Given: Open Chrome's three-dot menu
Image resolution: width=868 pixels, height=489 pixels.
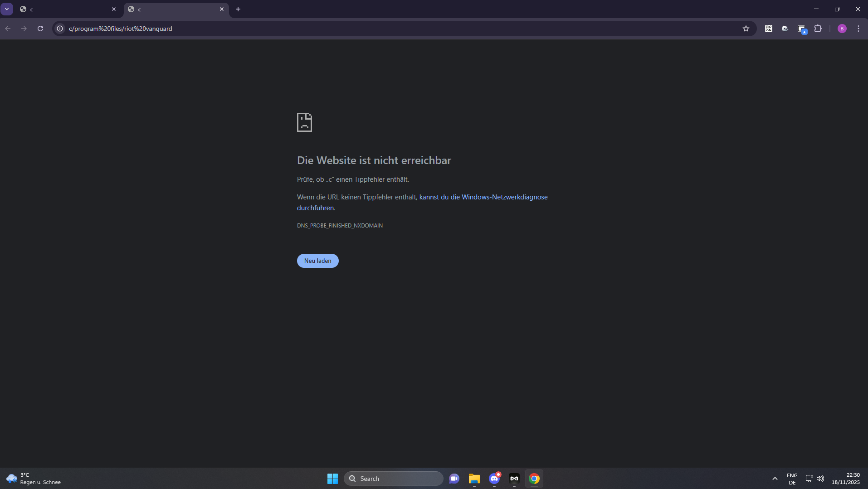Looking at the screenshot, I should (x=858, y=29).
